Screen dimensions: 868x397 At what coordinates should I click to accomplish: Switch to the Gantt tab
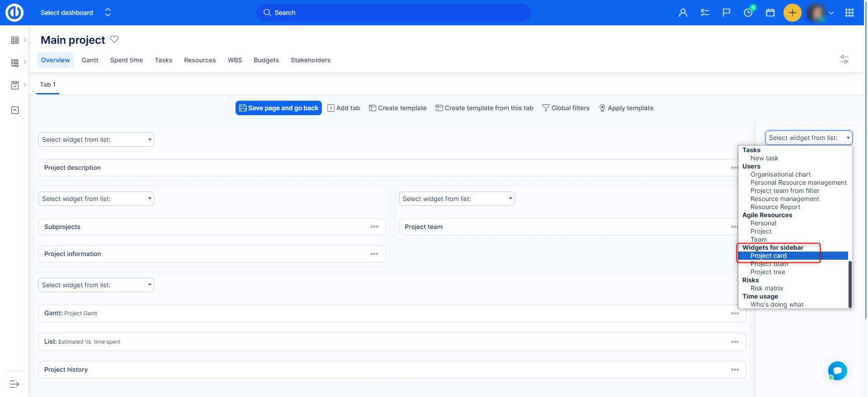(x=90, y=60)
